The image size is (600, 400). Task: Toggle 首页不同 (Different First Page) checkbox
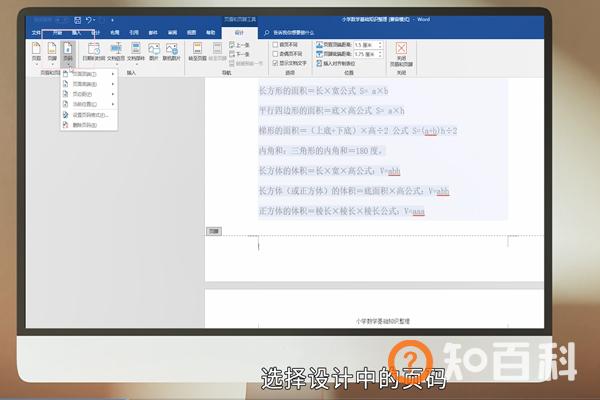click(275, 44)
